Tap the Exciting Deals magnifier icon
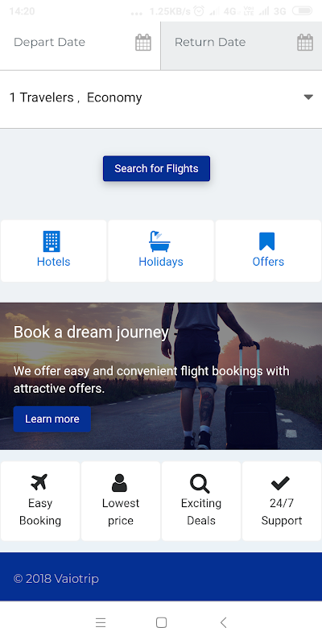The height and width of the screenshot is (644, 322). coord(200,484)
